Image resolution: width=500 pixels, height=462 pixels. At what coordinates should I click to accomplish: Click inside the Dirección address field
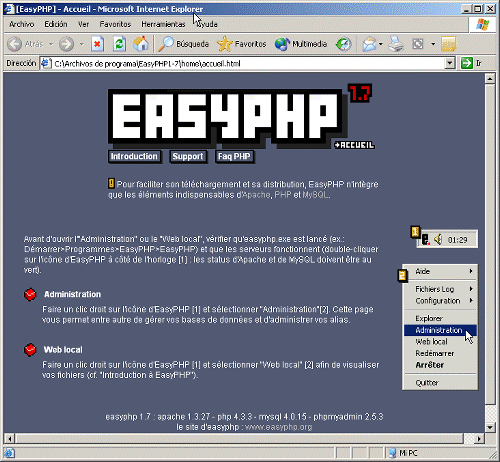pyautogui.click(x=248, y=63)
